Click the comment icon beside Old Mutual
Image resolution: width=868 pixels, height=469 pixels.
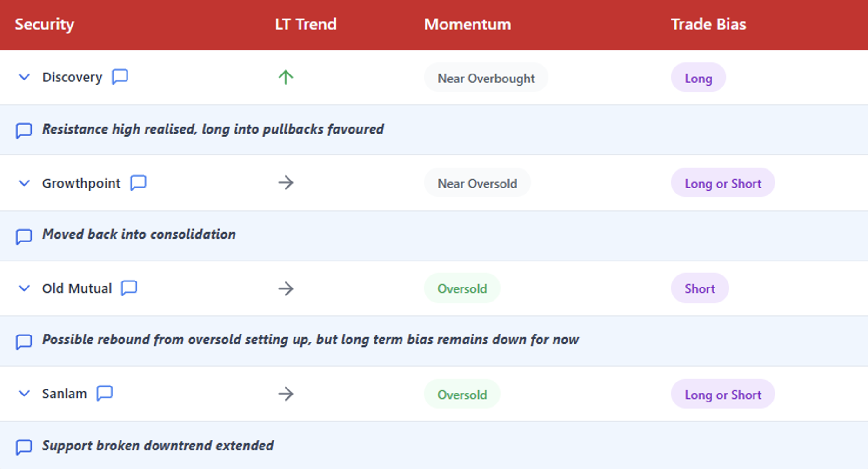pos(129,288)
